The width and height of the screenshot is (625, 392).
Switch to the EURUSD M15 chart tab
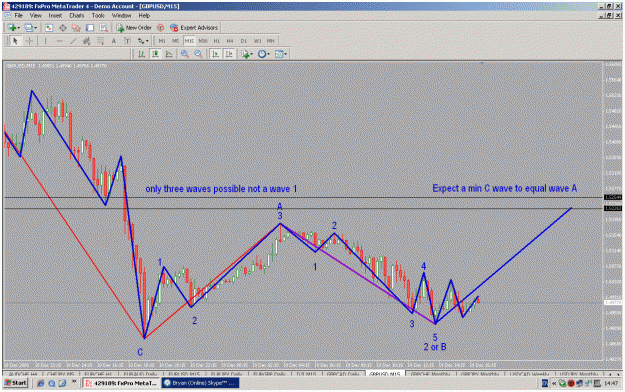(184, 374)
